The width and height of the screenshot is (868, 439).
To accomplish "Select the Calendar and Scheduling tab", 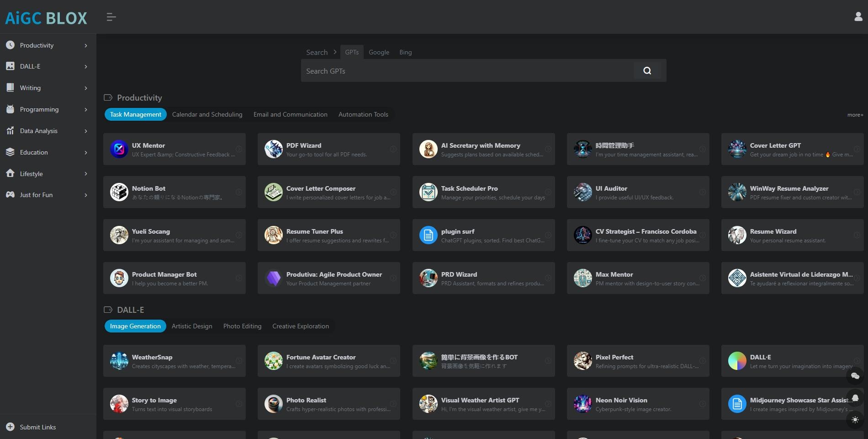I will pos(207,114).
